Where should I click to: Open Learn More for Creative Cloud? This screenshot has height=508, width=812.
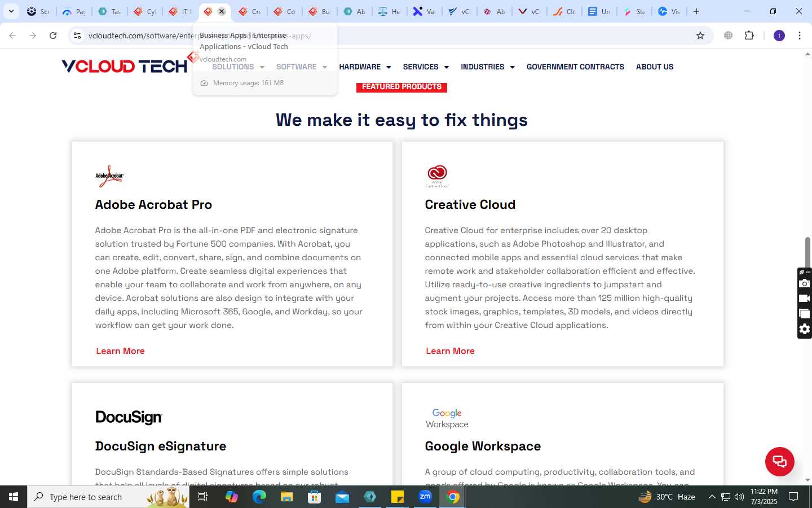coord(450,351)
